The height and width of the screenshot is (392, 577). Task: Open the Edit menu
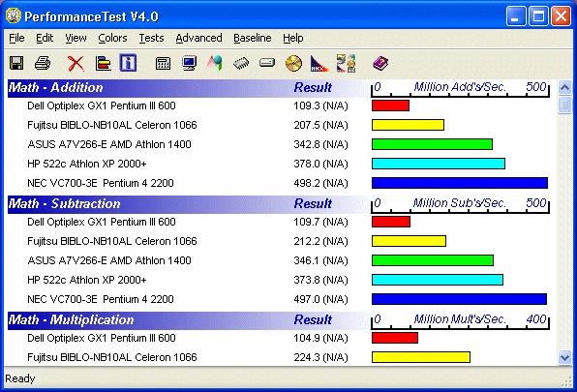click(x=45, y=38)
